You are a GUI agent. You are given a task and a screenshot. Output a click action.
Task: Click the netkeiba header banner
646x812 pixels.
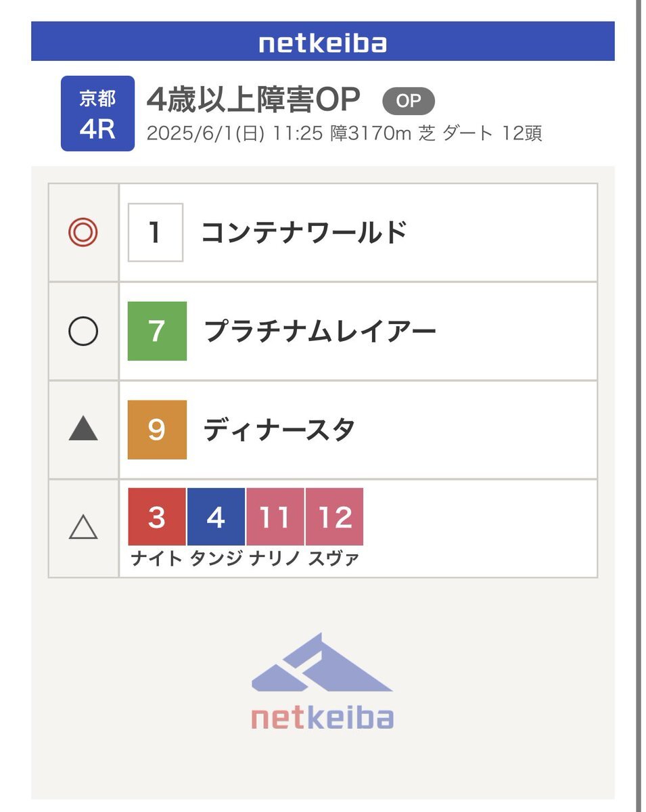coord(323,41)
